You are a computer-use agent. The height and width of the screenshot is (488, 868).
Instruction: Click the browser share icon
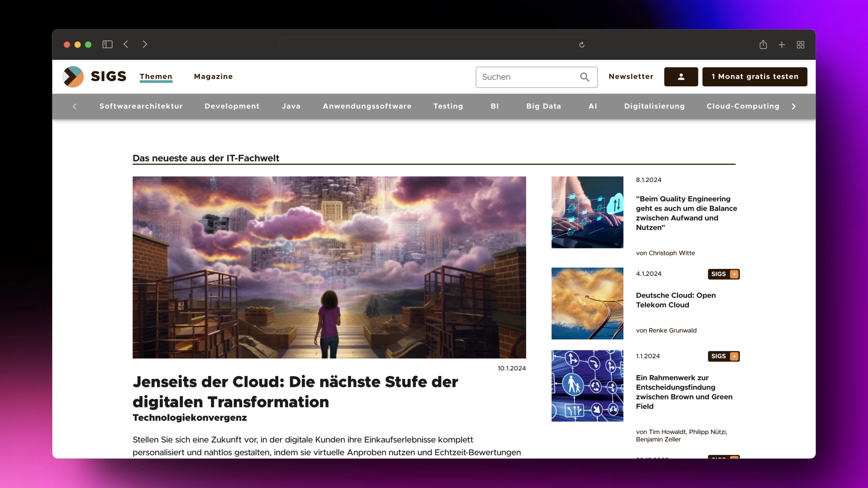(x=763, y=45)
